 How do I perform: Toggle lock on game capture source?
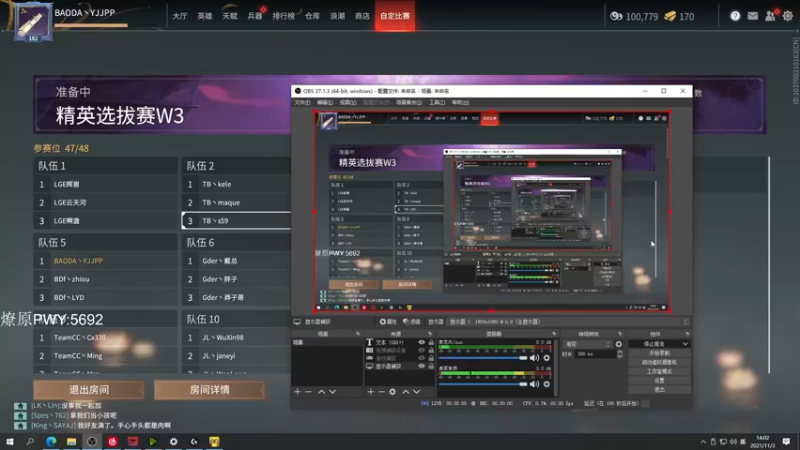point(431,358)
